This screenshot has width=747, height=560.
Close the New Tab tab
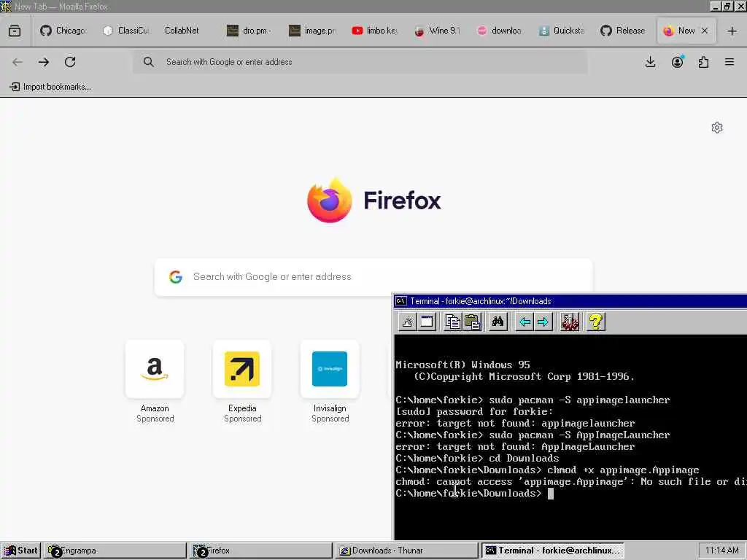point(705,31)
